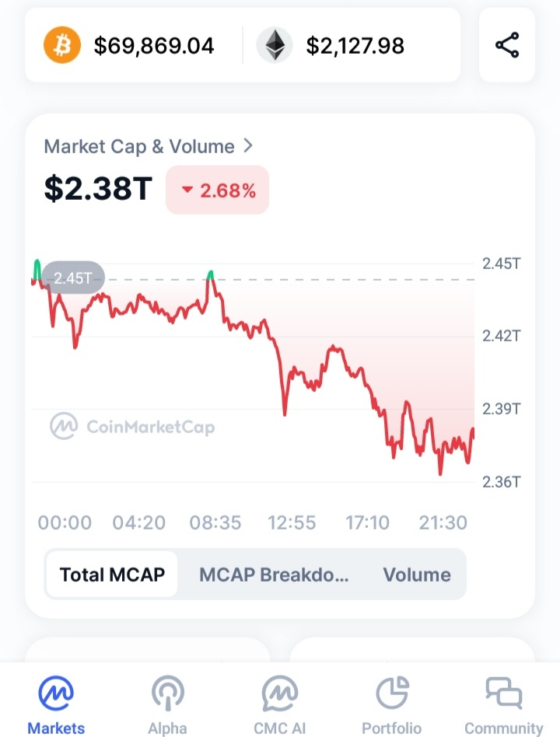Image resolution: width=560 pixels, height=737 pixels.
Task: Tap the Bitcoin logo icon
Action: [61, 45]
